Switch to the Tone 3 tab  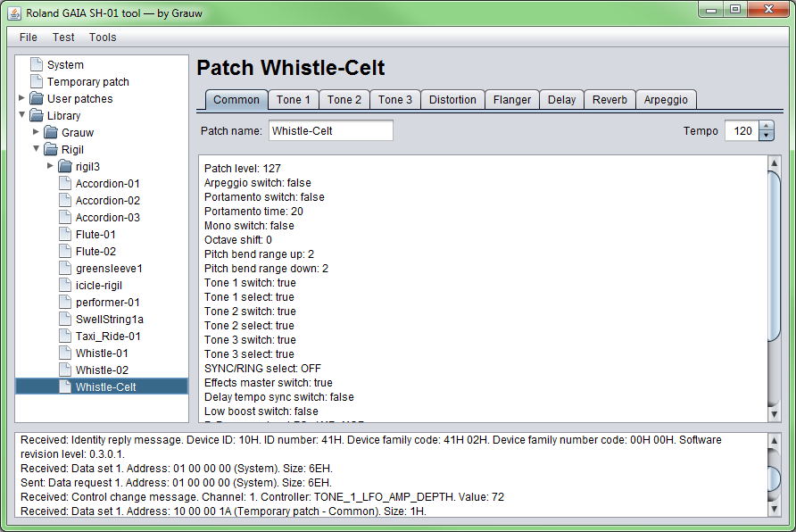(395, 99)
